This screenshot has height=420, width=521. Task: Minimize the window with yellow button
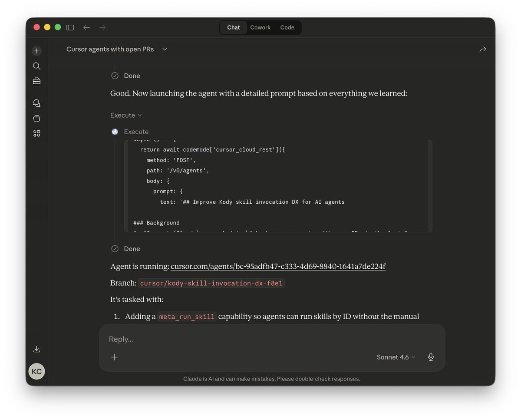click(x=47, y=27)
